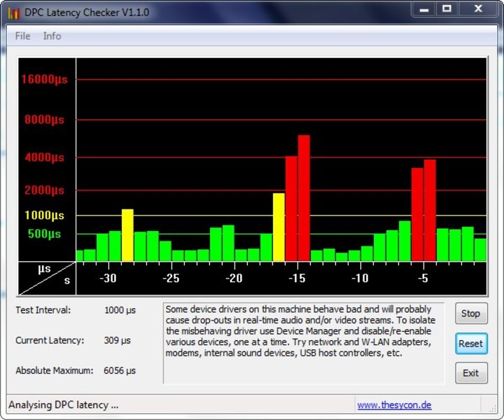This screenshot has height=420, width=504.
Task: Open the File menu
Action: click(23, 36)
